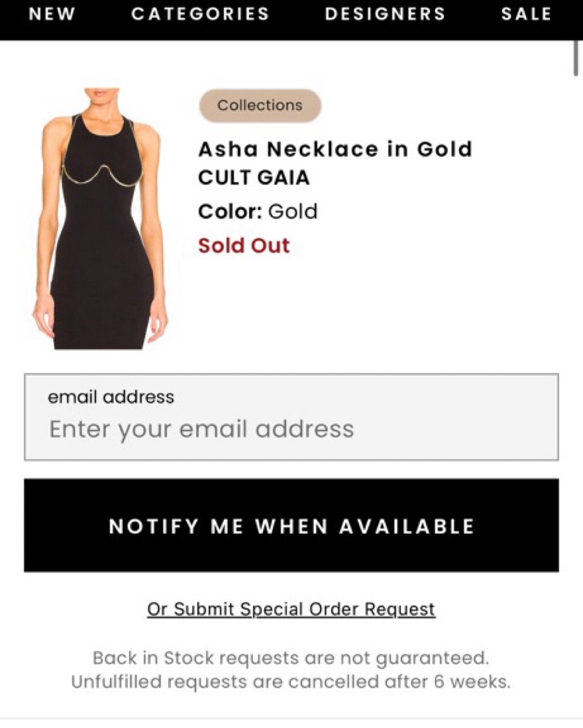Click the Asha Necklace in Gold title
Image resolution: width=583 pixels, height=728 pixels.
(x=335, y=149)
